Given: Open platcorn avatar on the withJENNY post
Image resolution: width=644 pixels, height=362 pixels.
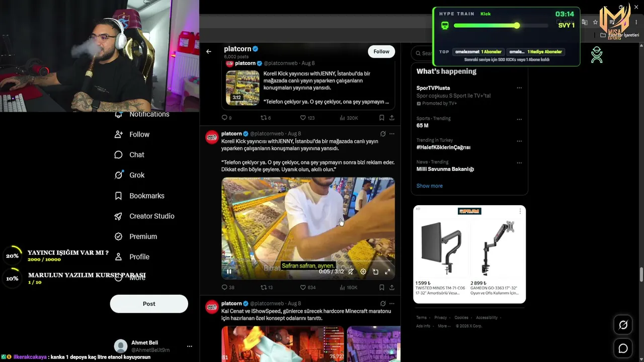Looking at the screenshot, I should click(x=212, y=137).
